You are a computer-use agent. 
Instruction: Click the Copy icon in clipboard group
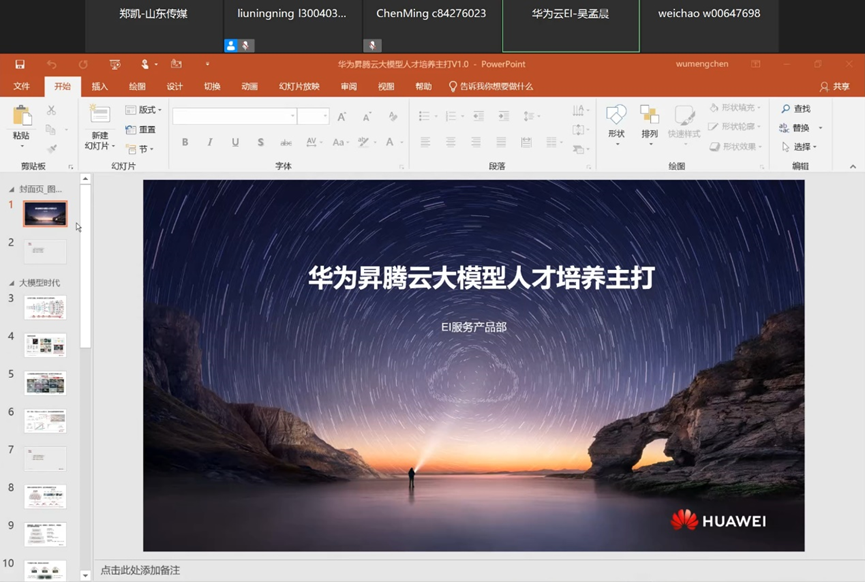point(50,130)
